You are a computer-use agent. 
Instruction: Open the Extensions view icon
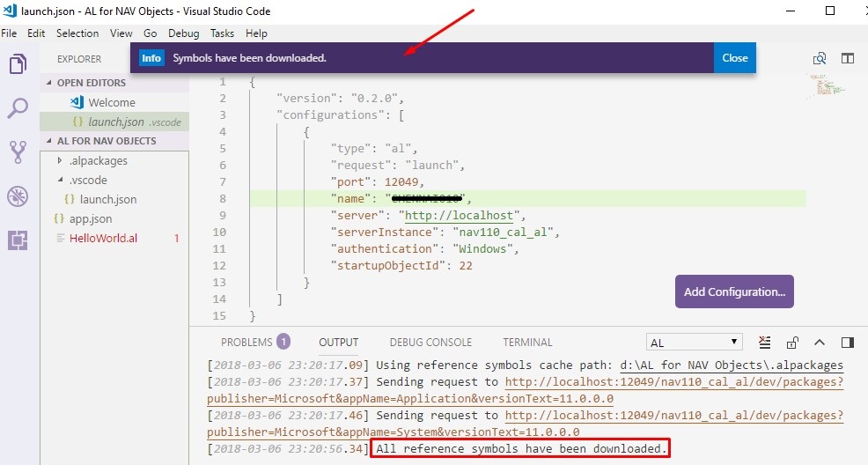pyautogui.click(x=18, y=240)
